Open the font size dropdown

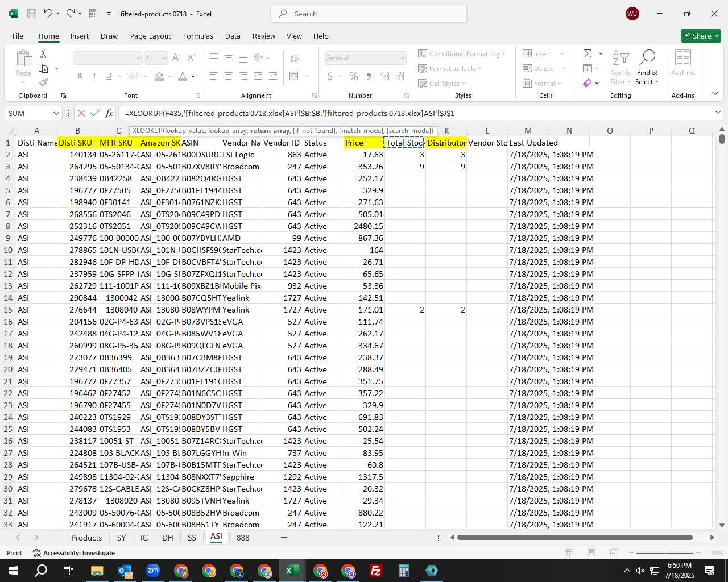click(164, 58)
